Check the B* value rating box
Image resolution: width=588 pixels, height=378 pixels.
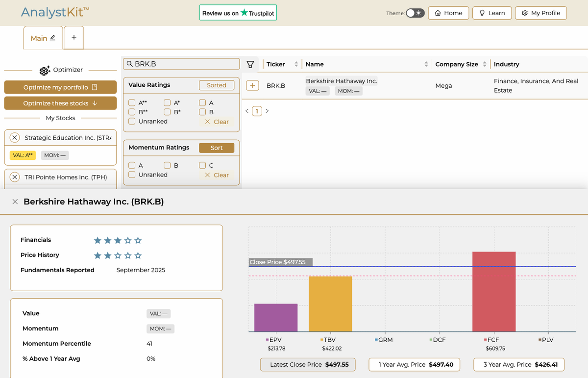[x=167, y=112]
